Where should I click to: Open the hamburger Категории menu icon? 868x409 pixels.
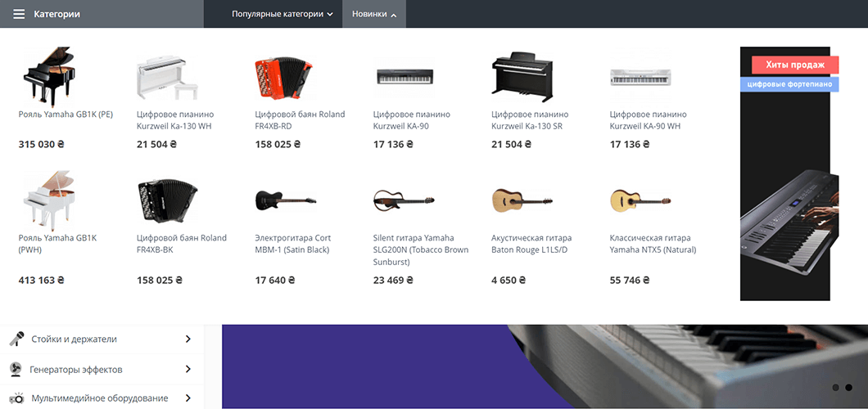tap(19, 14)
